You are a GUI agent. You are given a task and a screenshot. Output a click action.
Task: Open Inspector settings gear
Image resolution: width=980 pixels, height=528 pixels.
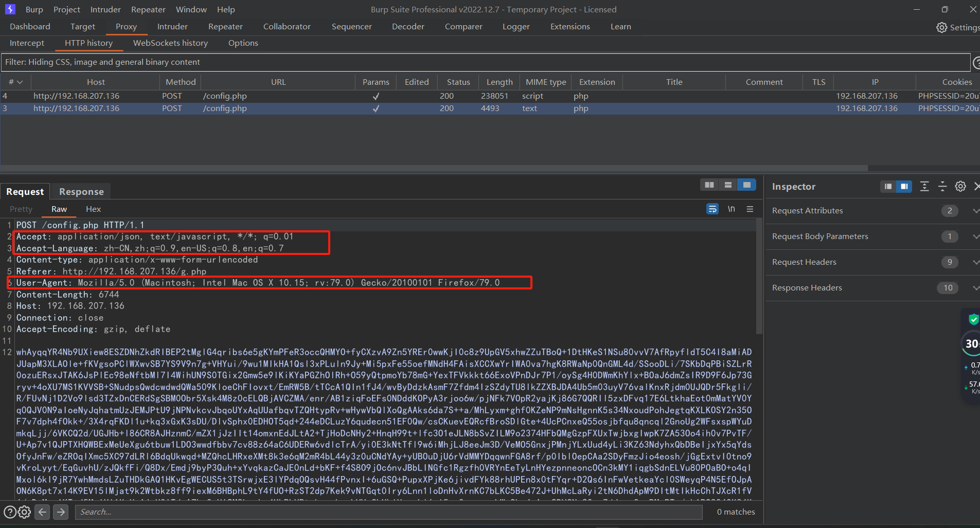coord(960,186)
